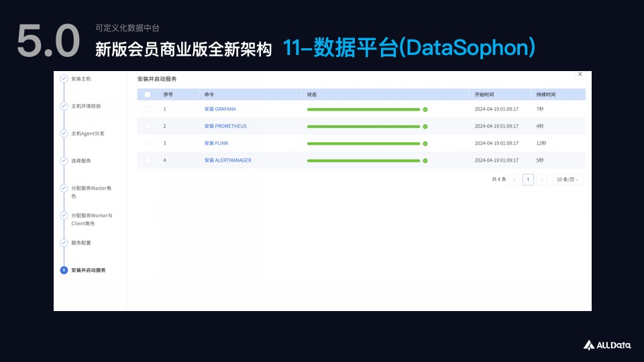The width and height of the screenshot is (644, 362).
Task: Toggle the select-all checkbox in table header
Action: (x=148, y=95)
